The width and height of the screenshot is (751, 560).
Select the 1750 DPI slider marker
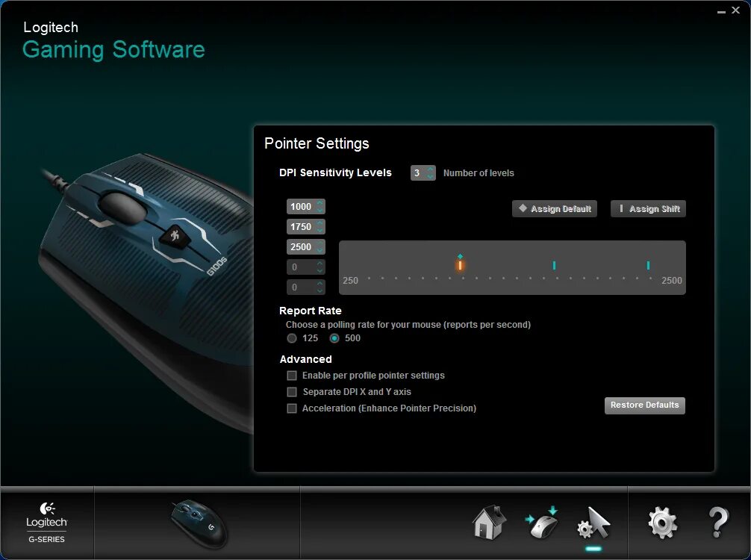click(x=554, y=265)
